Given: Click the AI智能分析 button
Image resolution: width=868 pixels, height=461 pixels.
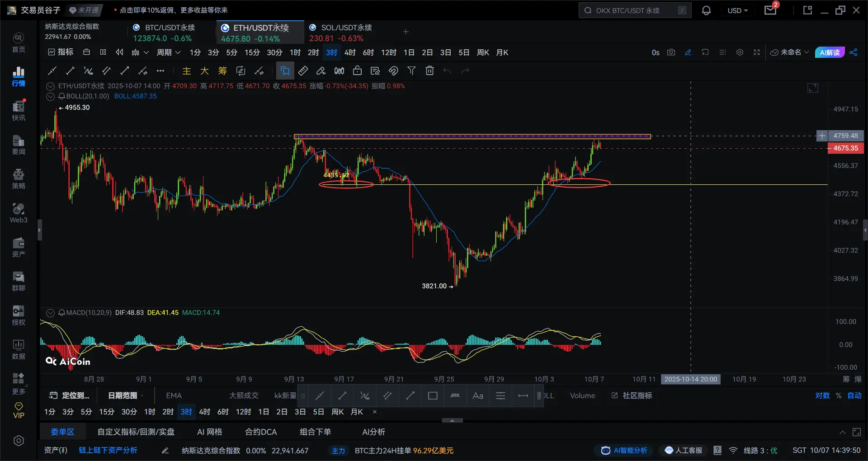Looking at the screenshot, I should [624, 450].
